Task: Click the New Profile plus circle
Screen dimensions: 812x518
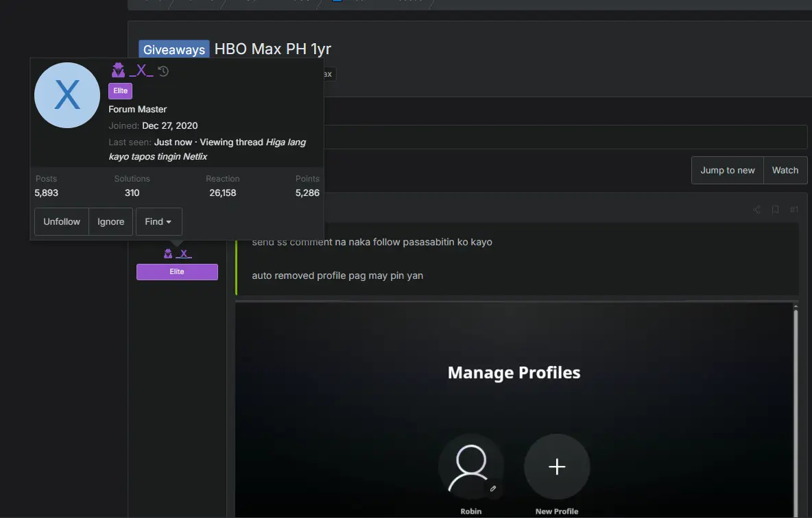Action: (x=557, y=467)
